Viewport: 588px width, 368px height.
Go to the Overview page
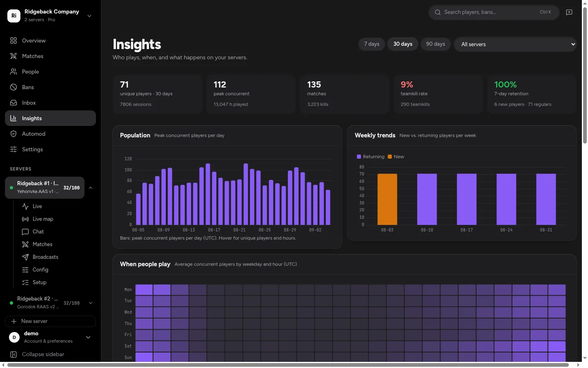[x=50, y=40]
